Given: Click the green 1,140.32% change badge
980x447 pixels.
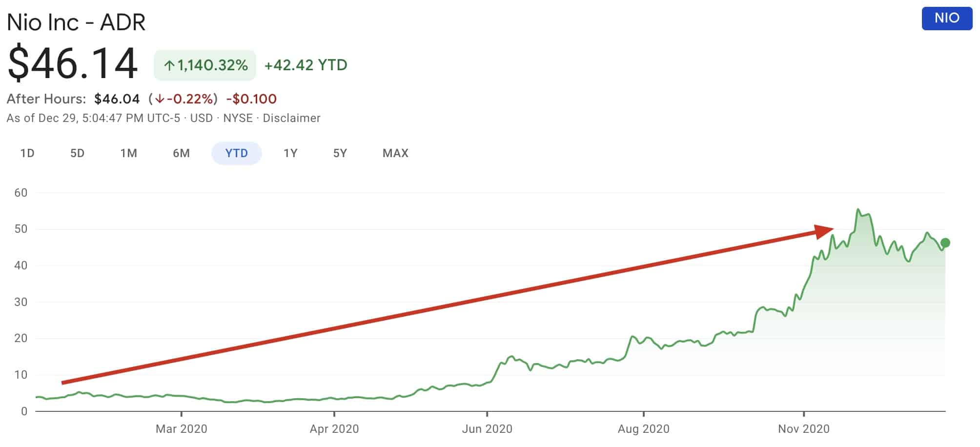Looking at the screenshot, I should (205, 65).
